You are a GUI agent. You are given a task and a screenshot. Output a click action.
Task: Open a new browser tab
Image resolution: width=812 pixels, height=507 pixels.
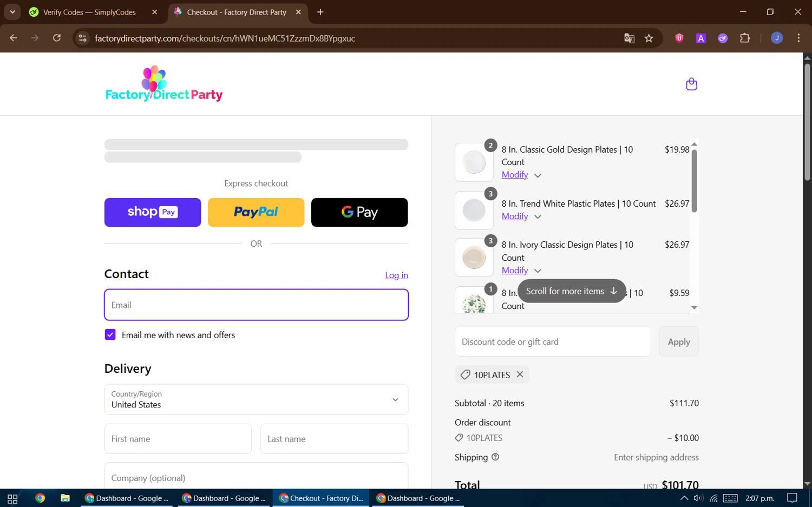click(320, 12)
